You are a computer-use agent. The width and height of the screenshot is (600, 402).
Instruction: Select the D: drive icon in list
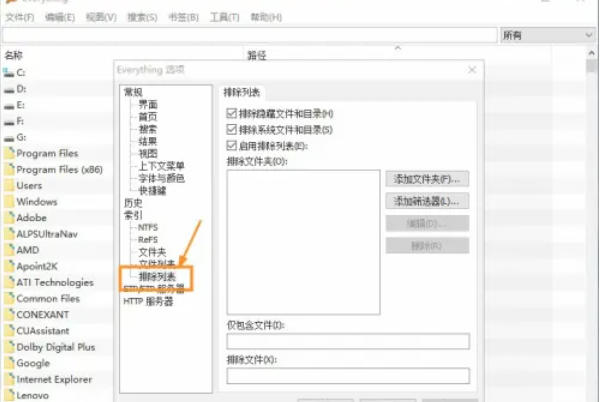[8, 89]
